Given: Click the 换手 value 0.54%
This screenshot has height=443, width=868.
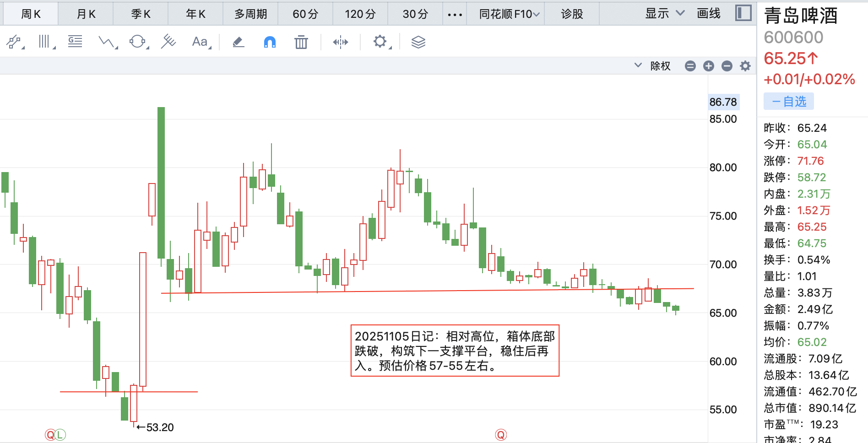Looking at the screenshot, I should point(814,260).
